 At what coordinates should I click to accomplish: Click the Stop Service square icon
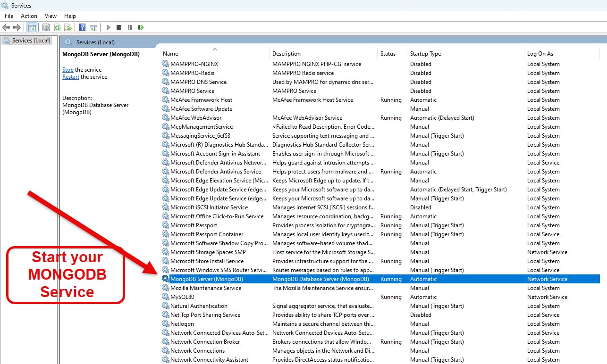[119, 28]
